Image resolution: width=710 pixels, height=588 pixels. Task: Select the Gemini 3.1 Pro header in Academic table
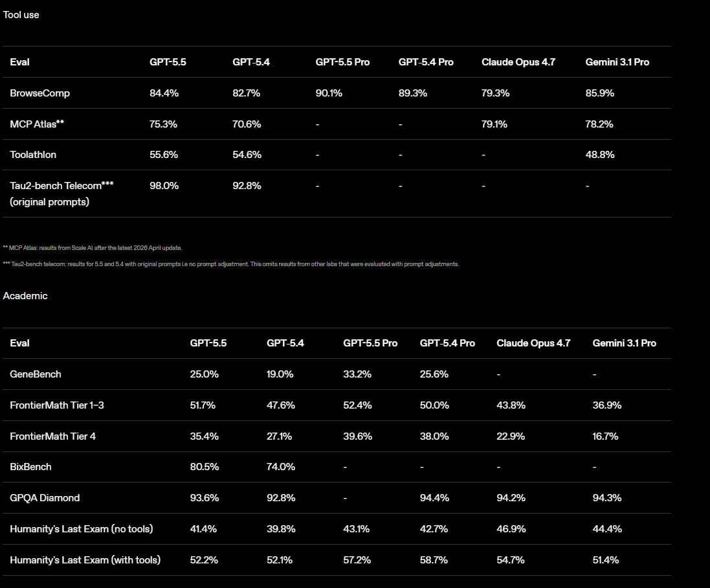pyautogui.click(x=625, y=343)
